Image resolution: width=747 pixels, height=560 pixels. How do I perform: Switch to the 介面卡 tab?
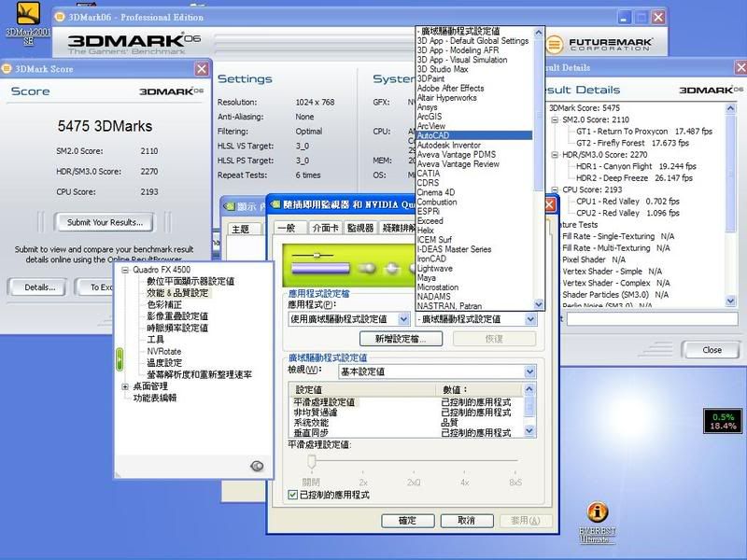click(325, 228)
